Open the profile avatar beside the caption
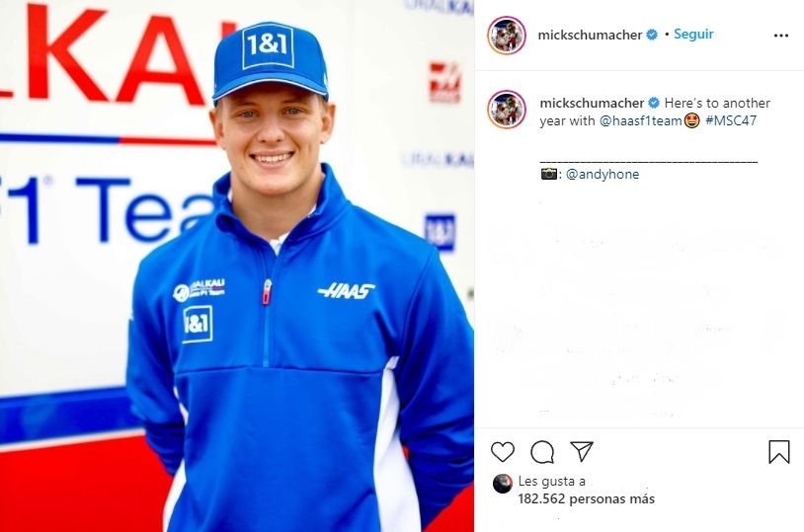Screen dimensions: 804x532 pyautogui.click(x=507, y=110)
